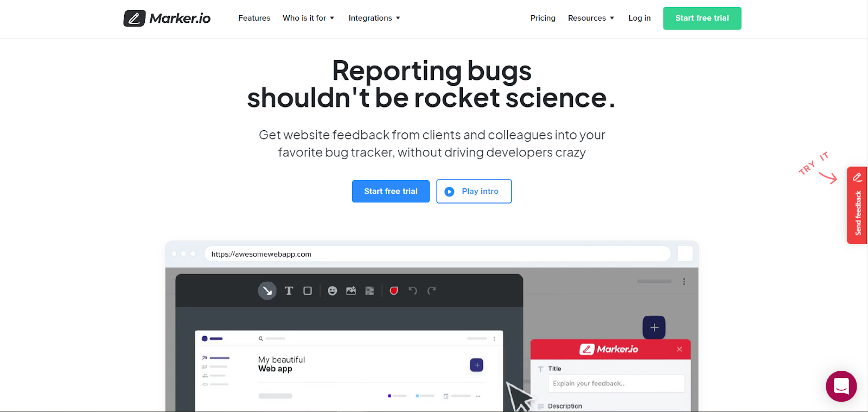Viewport: 868px width, 412px height.
Task: Open the red Send feedback side tab
Action: coord(857,205)
